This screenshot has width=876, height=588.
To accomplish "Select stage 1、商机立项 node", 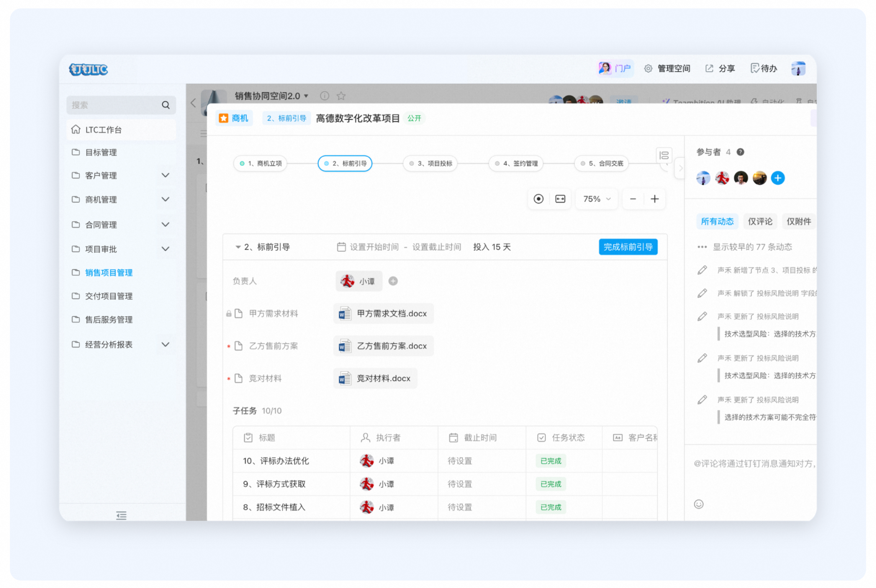I will click(x=260, y=164).
